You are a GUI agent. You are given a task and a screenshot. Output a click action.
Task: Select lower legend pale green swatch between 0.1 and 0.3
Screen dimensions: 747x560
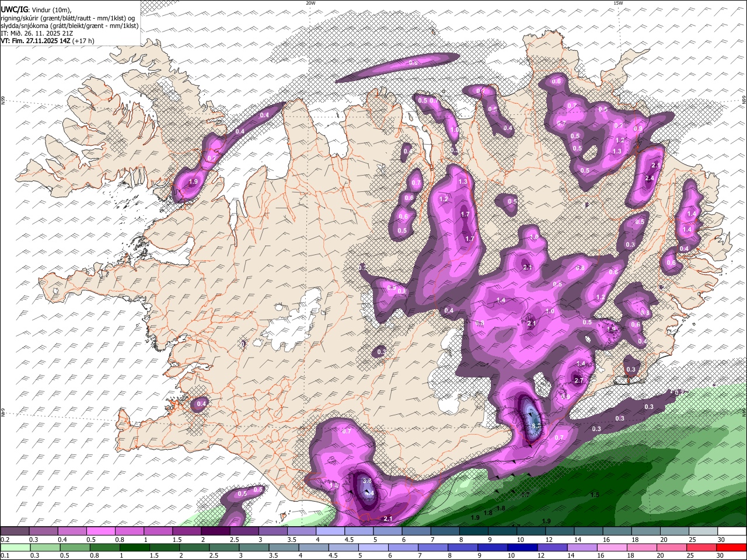[15, 548]
